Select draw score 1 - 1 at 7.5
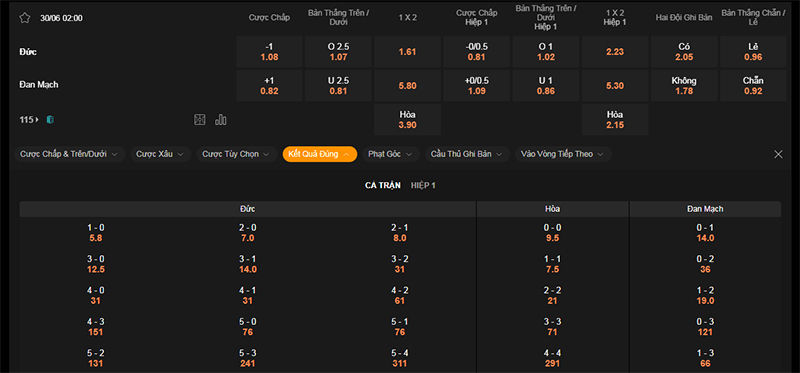The image size is (800, 373). tap(553, 264)
